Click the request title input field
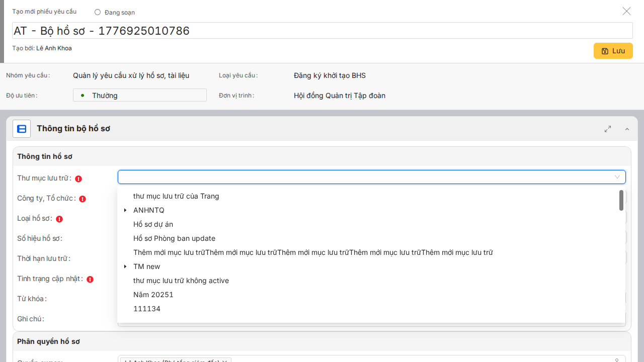This screenshot has height=362, width=644. pos(322,31)
